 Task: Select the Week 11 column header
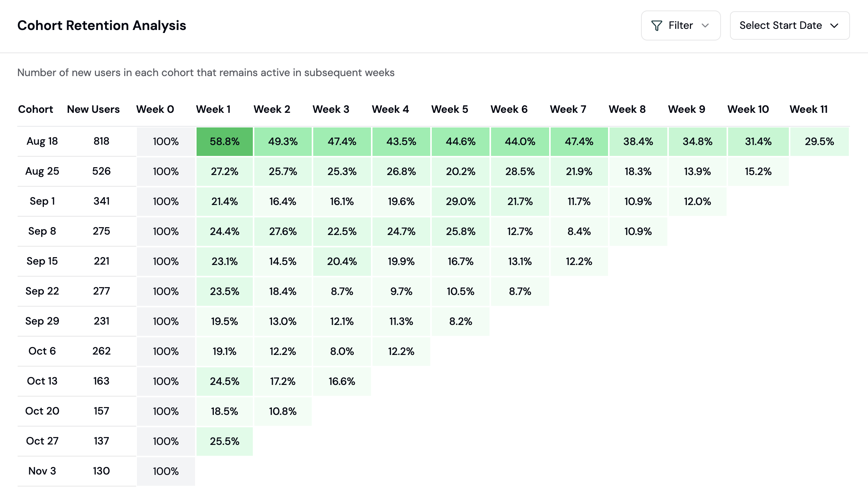(x=809, y=109)
